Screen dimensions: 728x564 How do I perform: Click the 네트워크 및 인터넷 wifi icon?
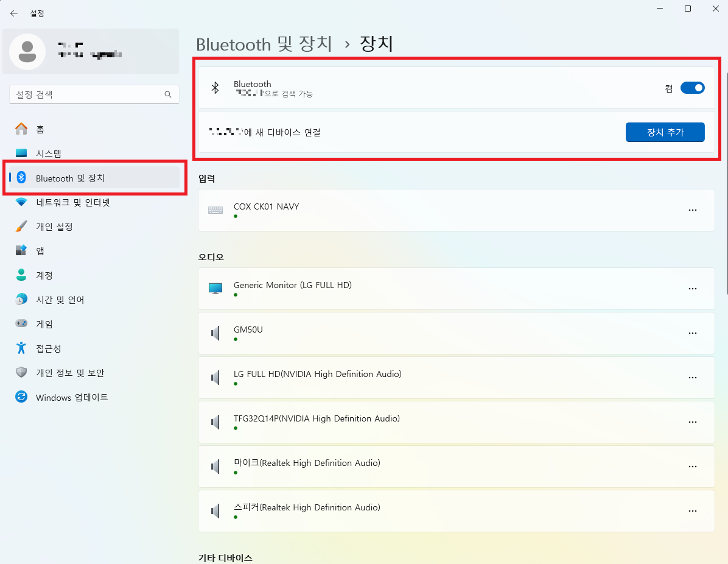tap(21, 202)
